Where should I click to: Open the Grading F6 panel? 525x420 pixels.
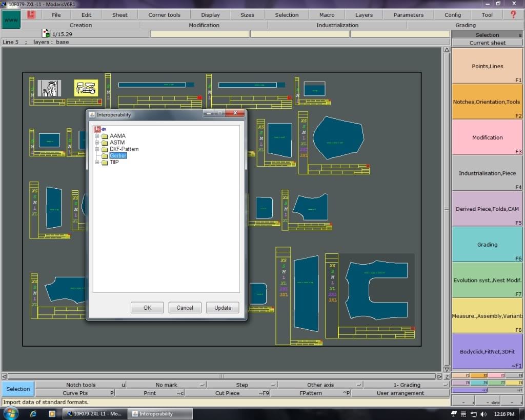[x=487, y=245]
